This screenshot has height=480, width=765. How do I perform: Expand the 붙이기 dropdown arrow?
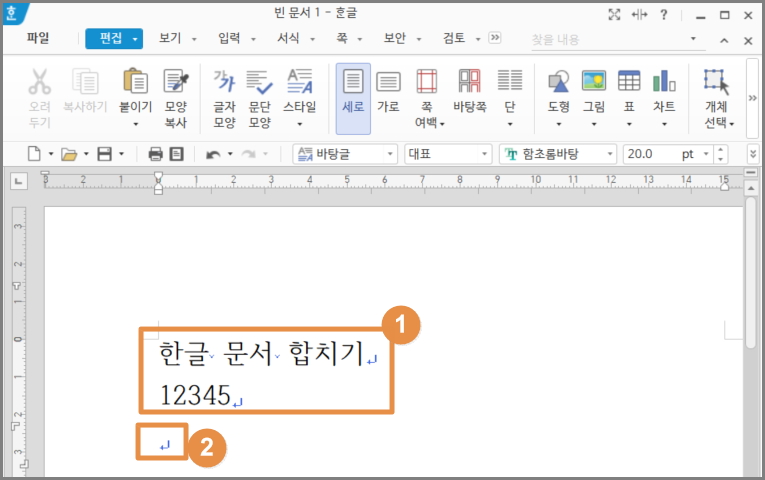tap(136, 124)
